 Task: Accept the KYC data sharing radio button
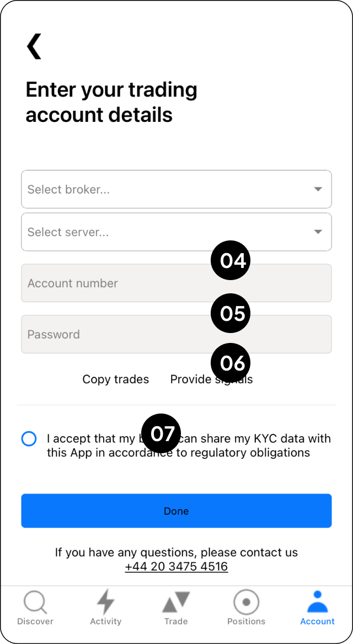pyautogui.click(x=29, y=439)
